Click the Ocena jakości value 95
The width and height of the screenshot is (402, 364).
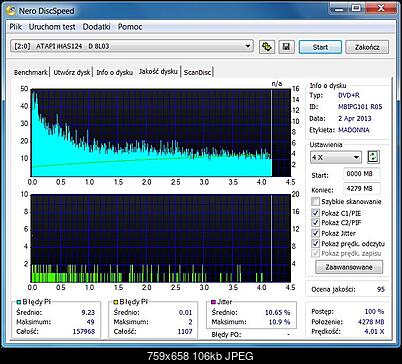point(381,289)
